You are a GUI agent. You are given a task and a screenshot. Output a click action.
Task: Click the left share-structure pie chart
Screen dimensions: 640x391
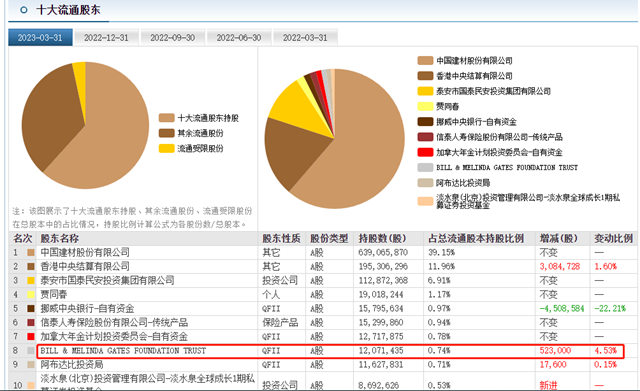pos(85,125)
